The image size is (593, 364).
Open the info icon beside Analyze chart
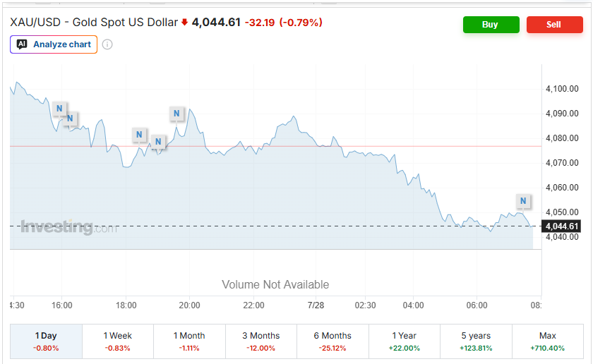click(x=107, y=44)
